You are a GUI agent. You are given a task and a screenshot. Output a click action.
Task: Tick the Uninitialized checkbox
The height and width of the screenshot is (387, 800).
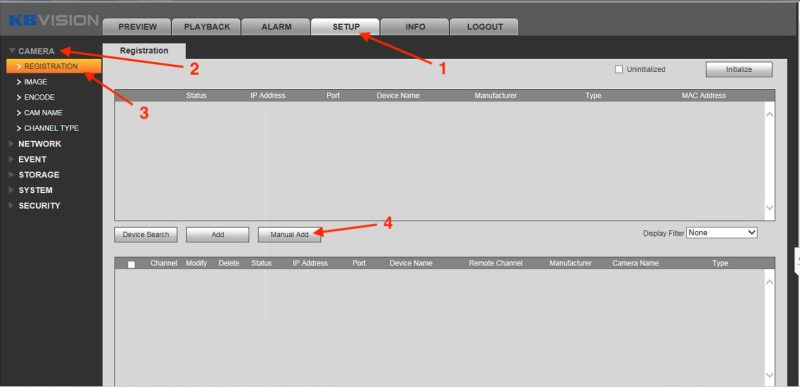(x=619, y=69)
